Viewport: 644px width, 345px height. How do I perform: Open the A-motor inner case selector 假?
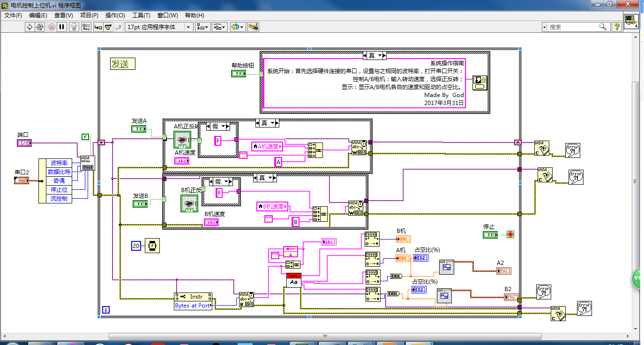219,126
